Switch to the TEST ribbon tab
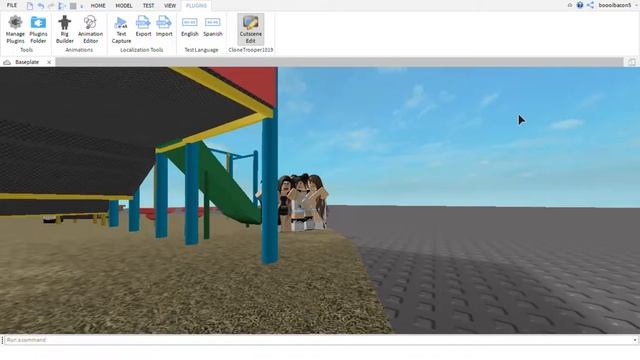 point(148,6)
